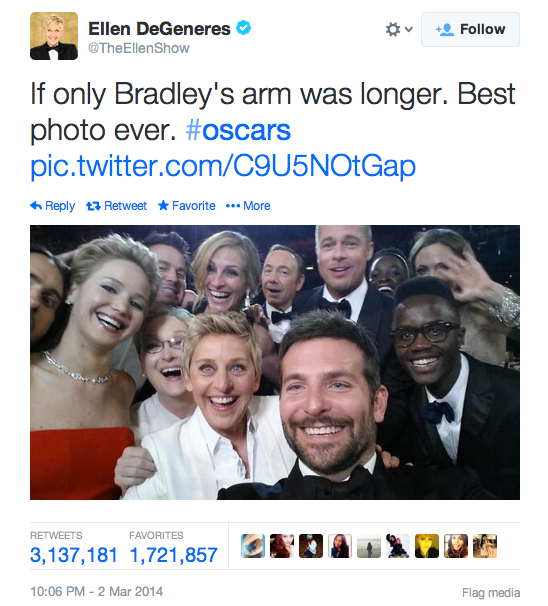Click the blue verified badge icon
The width and height of the screenshot is (548, 606).
click(x=243, y=28)
